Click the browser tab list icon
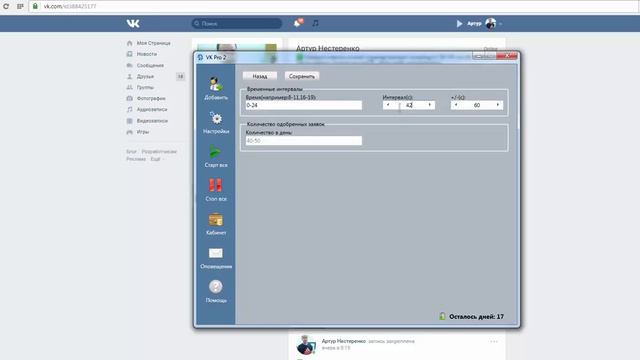 (x=20, y=6)
